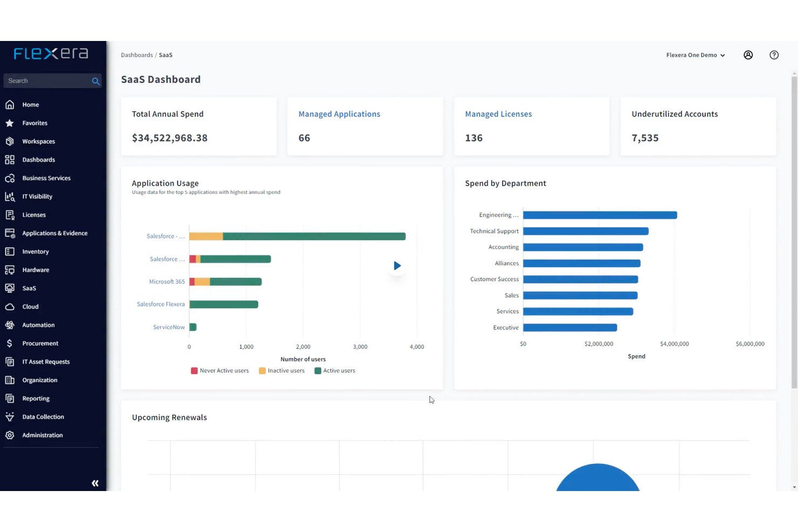Image resolution: width=798 pixels, height=532 pixels.
Task: Toggle Active users legend item
Action: (x=335, y=370)
